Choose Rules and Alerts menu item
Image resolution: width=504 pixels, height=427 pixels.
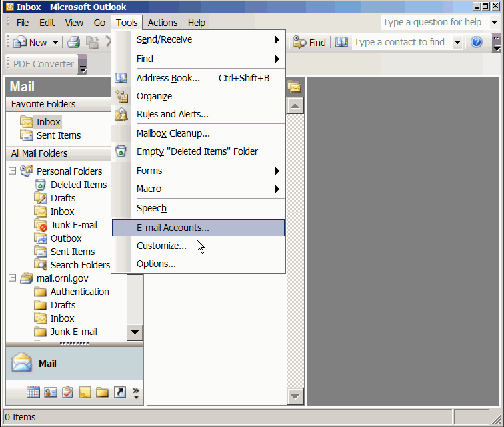(x=198, y=114)
